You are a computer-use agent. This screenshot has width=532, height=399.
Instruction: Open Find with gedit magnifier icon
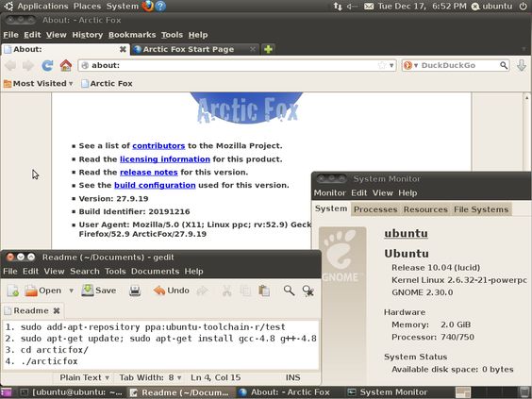coord(289,291)
